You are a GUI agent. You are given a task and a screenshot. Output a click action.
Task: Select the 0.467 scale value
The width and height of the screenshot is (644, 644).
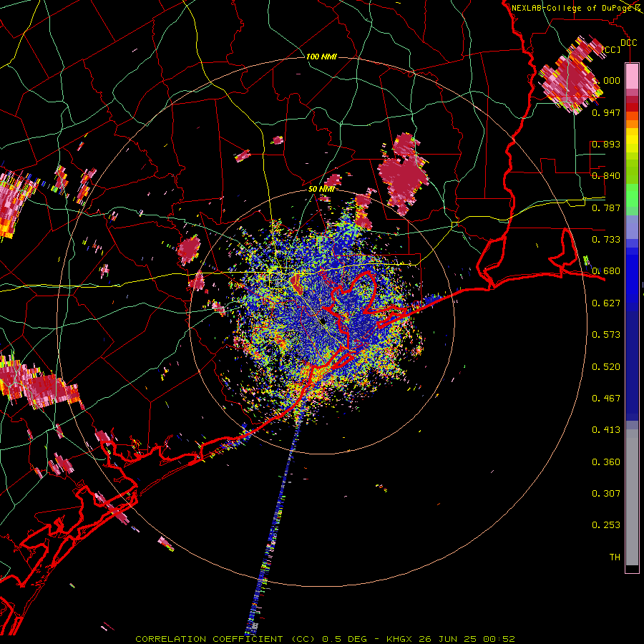(x=606, y=399)
